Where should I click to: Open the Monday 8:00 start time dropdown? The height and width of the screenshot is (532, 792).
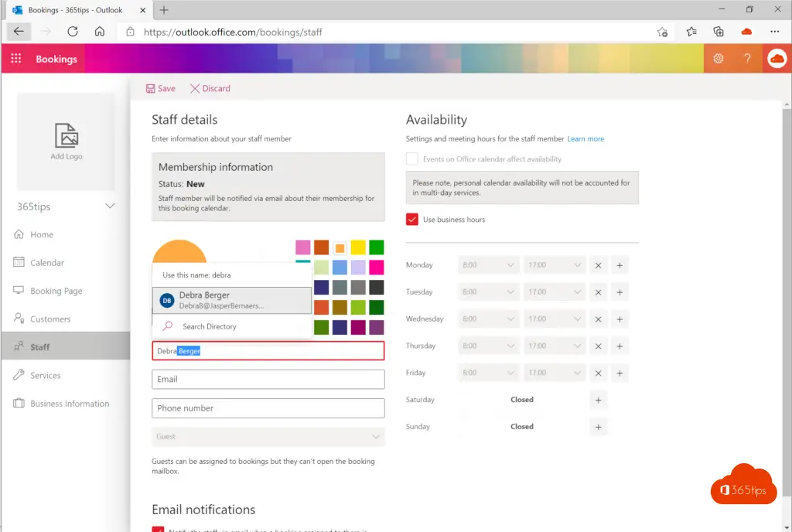(488, 265)
